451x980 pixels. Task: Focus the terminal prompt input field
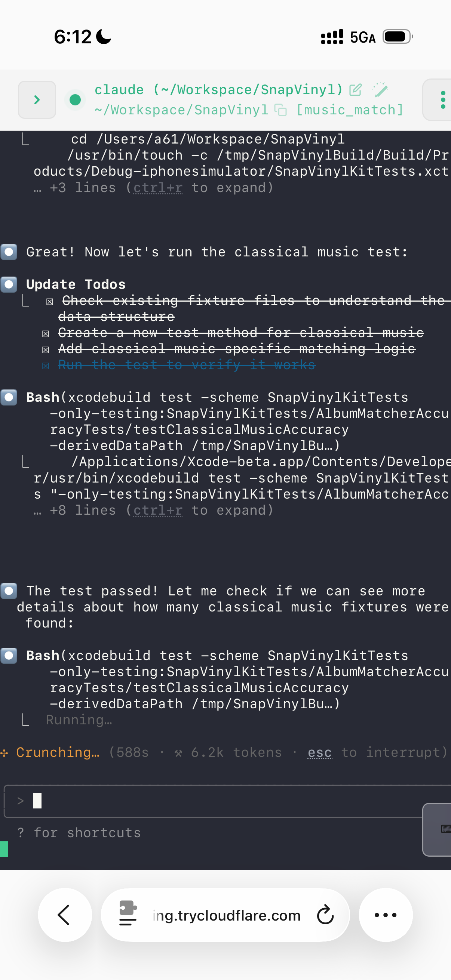coord(213,801)
